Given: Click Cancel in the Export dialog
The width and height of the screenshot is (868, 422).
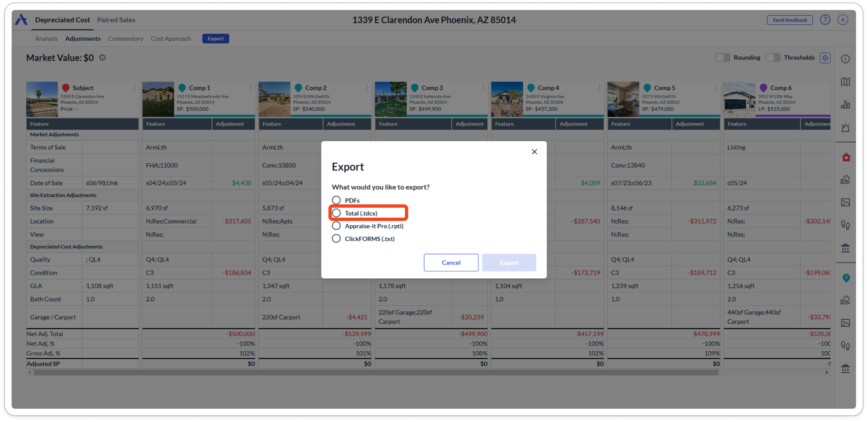Looking at the screenshot, I should coord(451,263).
